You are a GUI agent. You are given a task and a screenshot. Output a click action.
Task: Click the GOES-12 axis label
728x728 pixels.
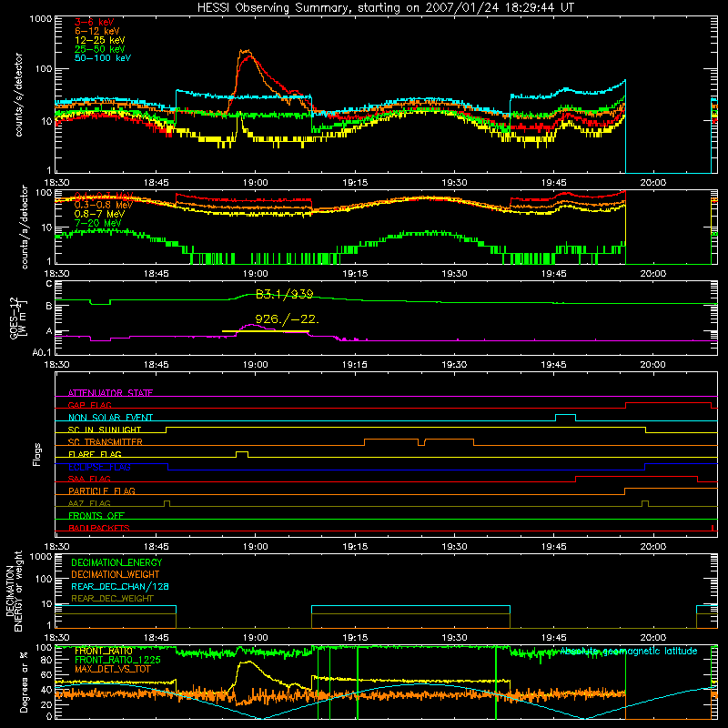17,318
